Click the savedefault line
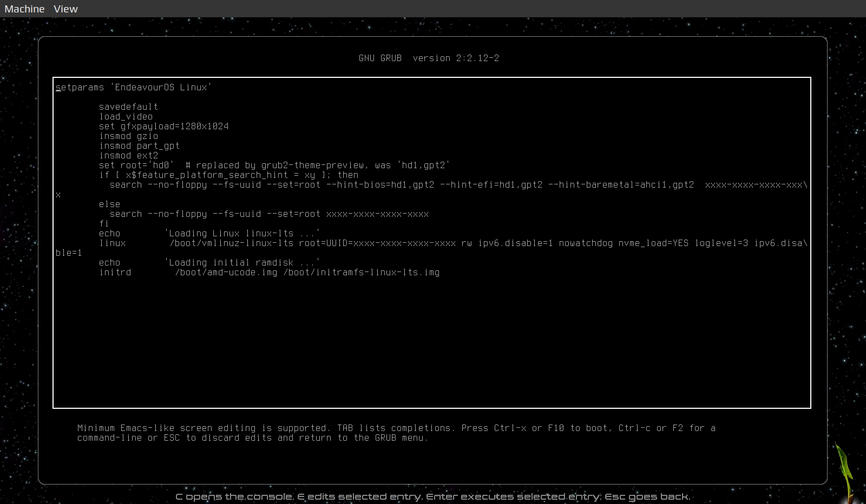866x504 pixels. tap(128, 107)
